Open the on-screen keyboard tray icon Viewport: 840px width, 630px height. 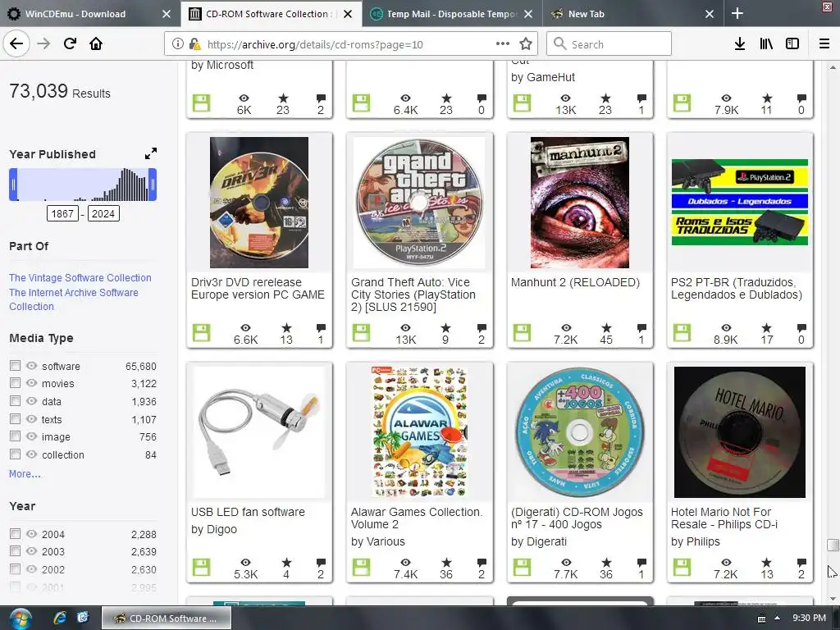761,619
